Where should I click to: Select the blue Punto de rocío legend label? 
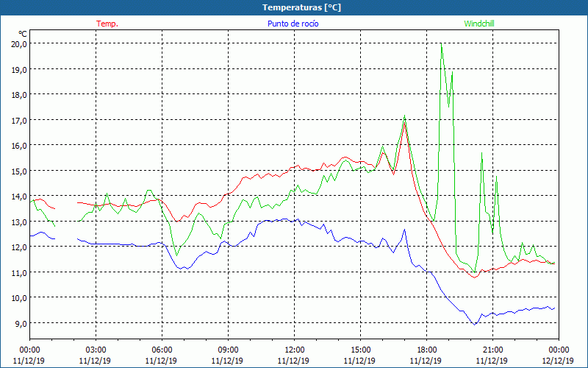(x=293, y=24)
